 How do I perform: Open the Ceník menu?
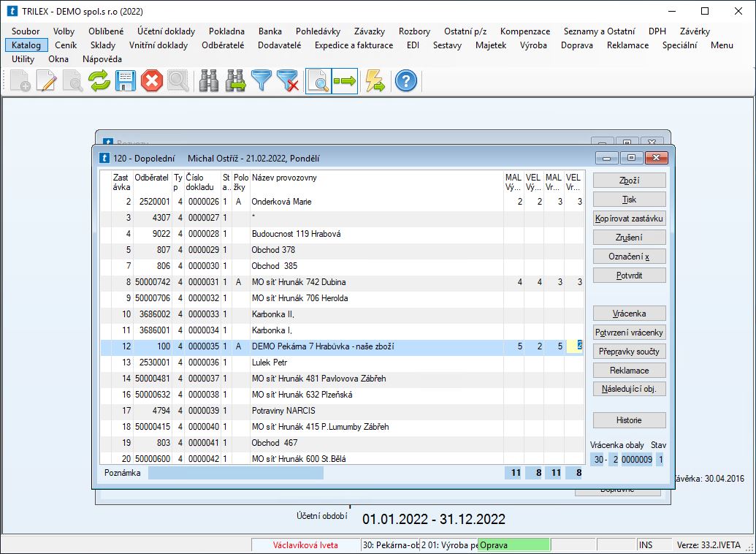(x=66, y=45)
